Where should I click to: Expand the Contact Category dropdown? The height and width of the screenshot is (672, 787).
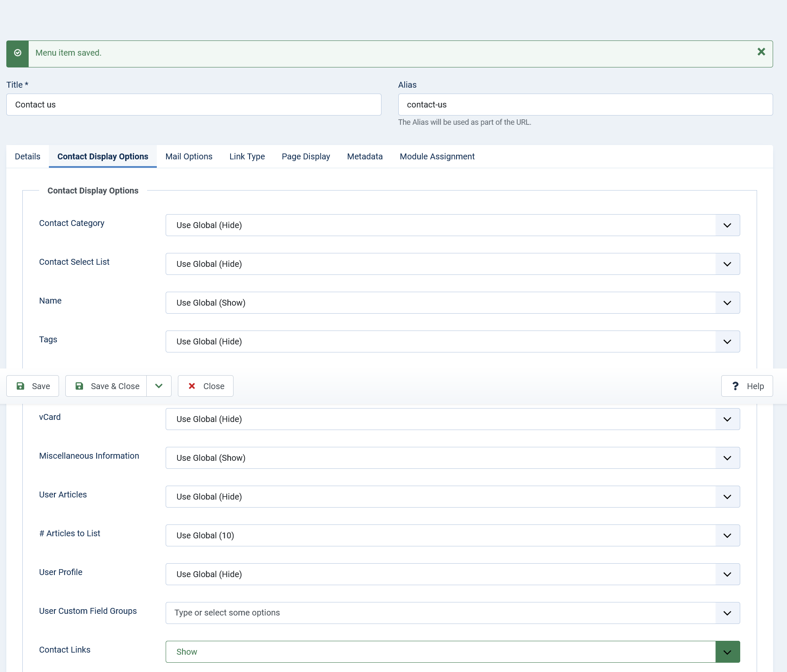pos(452,225)
